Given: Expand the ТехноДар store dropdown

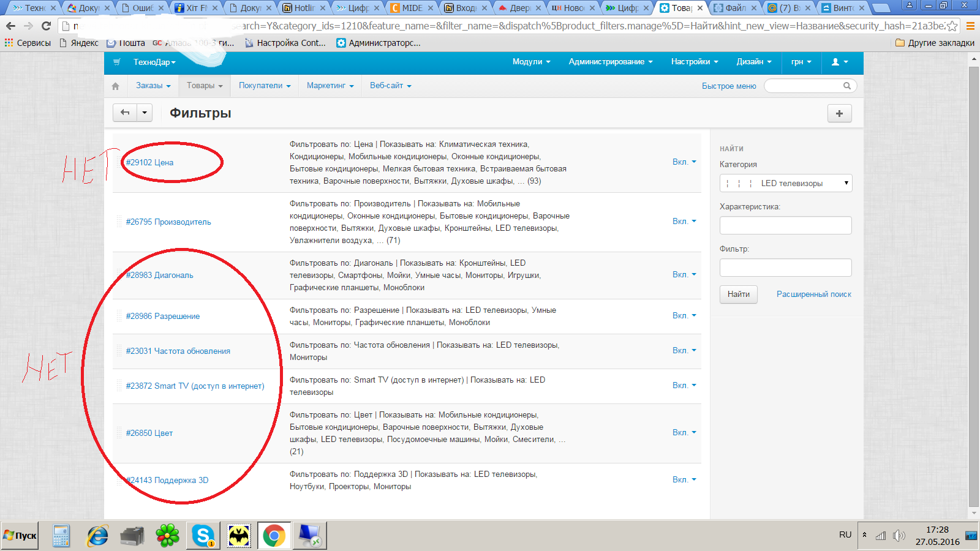Looking at the screenshot, I should tap(154, 62).
